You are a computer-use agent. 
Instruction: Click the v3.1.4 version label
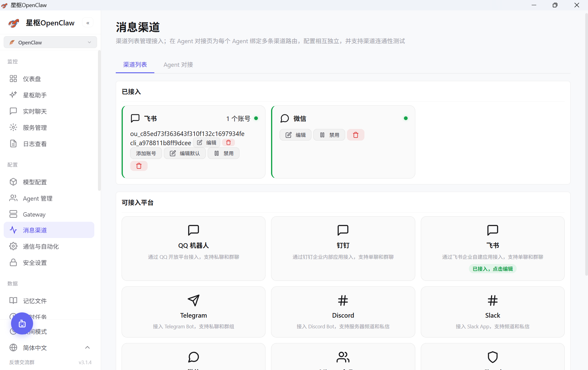tap(85, 362)
